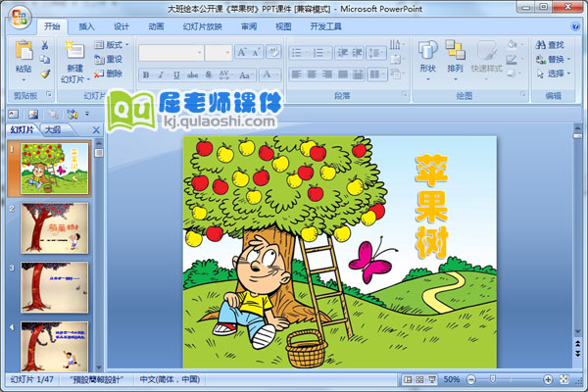Viewport: 588px width, 392px height.
Task: Select the Format Painter brush
Action: point(45,73)
